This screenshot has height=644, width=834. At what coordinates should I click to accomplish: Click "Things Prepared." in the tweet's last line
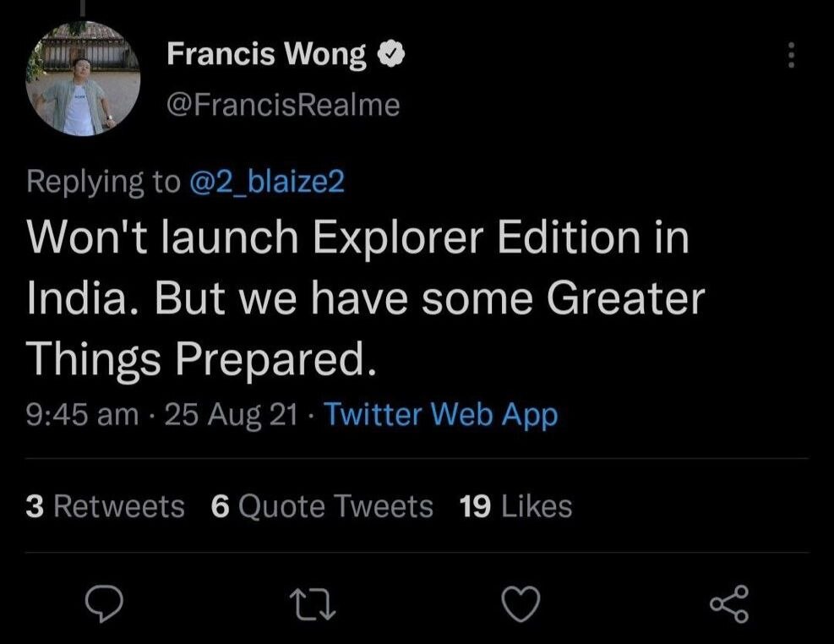199,361
